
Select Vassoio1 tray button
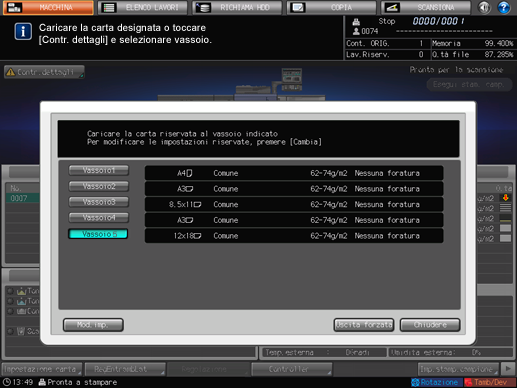(99, 170)
